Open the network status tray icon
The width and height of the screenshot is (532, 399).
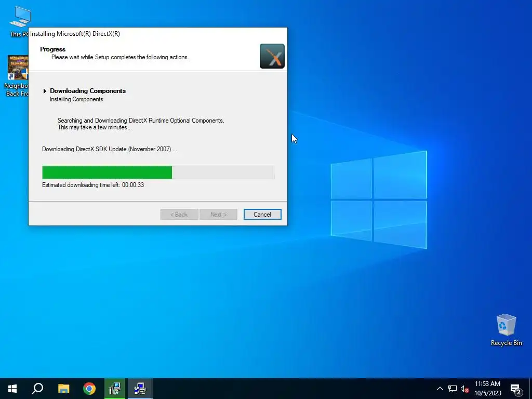[453, 389]
